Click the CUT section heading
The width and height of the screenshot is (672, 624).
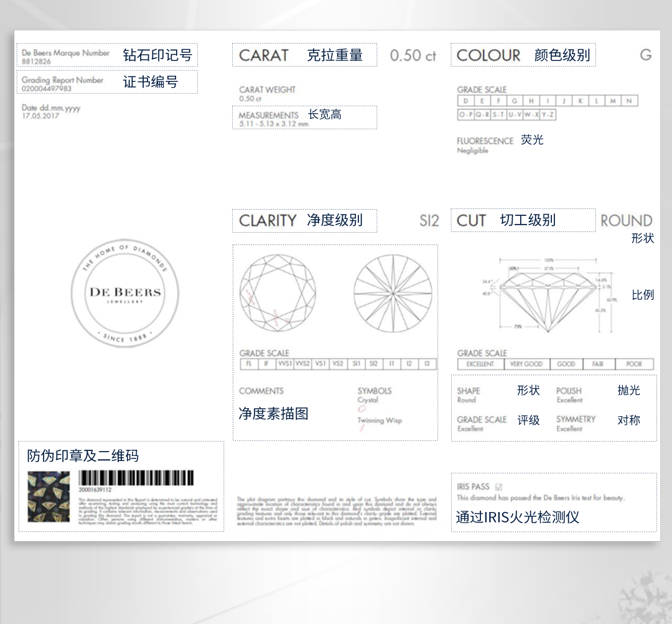(x=471, y=220)
